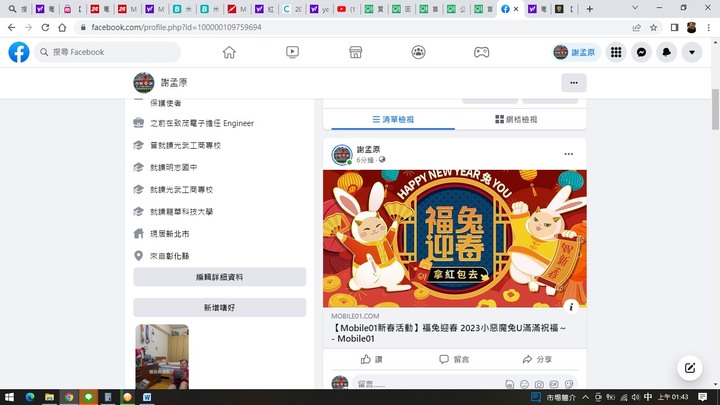Switch to 清單檢視 list view tab
The height and width of the screenshot is (405, 720).
tap(393, 119)
